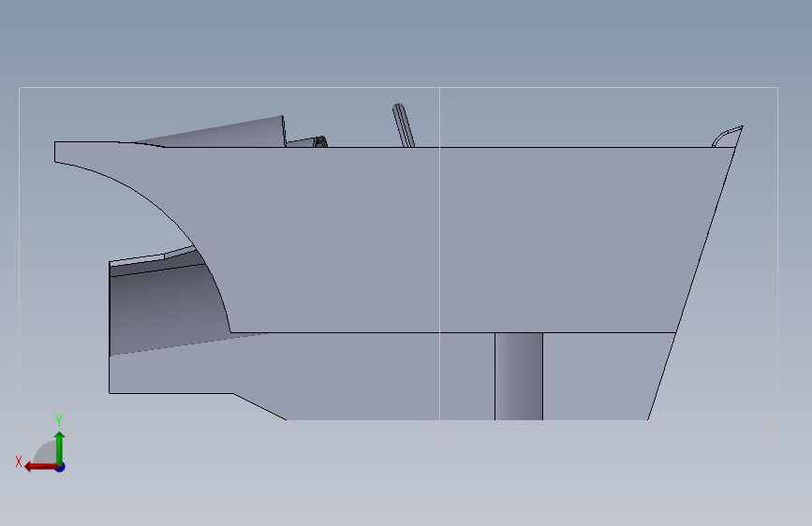The width and height of the screenshot is (812, 526).
Task: Select the small roller behind the canopy wedge
Action: (320, 141)
